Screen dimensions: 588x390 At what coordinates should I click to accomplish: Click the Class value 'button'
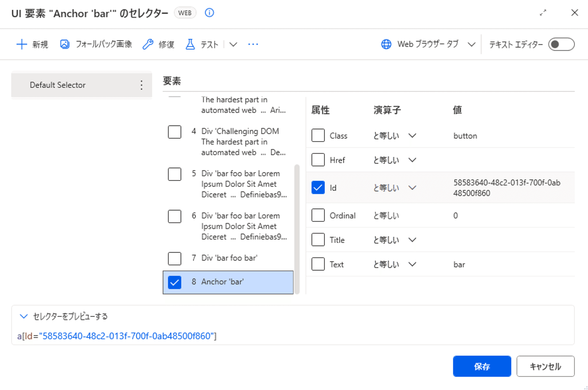pos(465,136)
